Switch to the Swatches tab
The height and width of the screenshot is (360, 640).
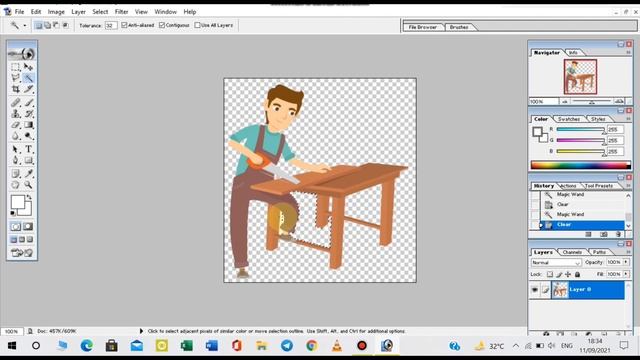[569, 119]
